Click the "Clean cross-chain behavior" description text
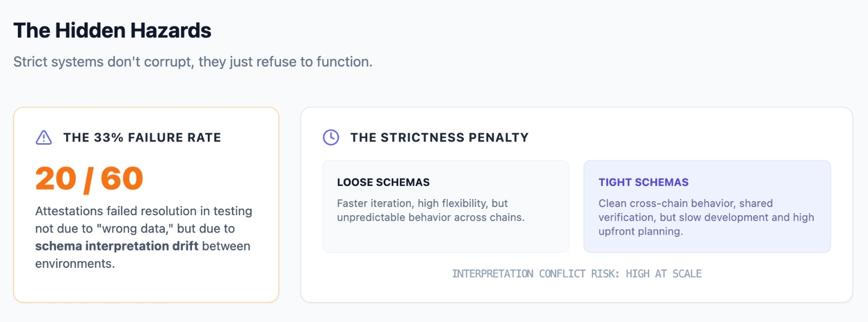The height and width of the screenshot is (322, 868). coord(685,203)
